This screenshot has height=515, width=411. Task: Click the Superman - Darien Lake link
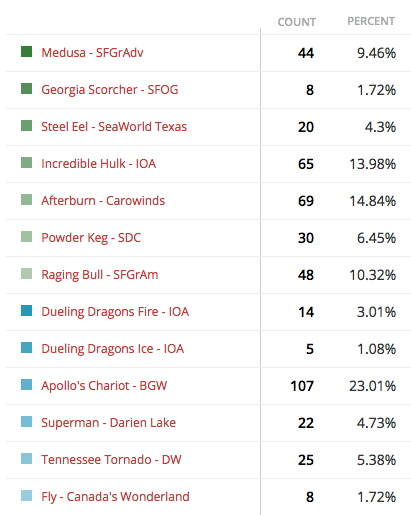pos(108,423)
